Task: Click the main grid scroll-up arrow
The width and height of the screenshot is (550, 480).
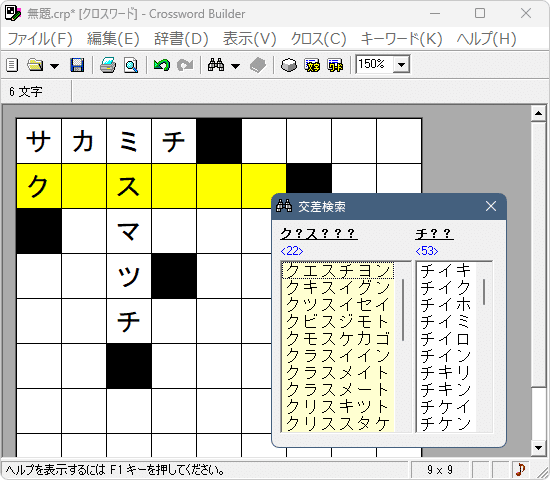Action: 538,113
